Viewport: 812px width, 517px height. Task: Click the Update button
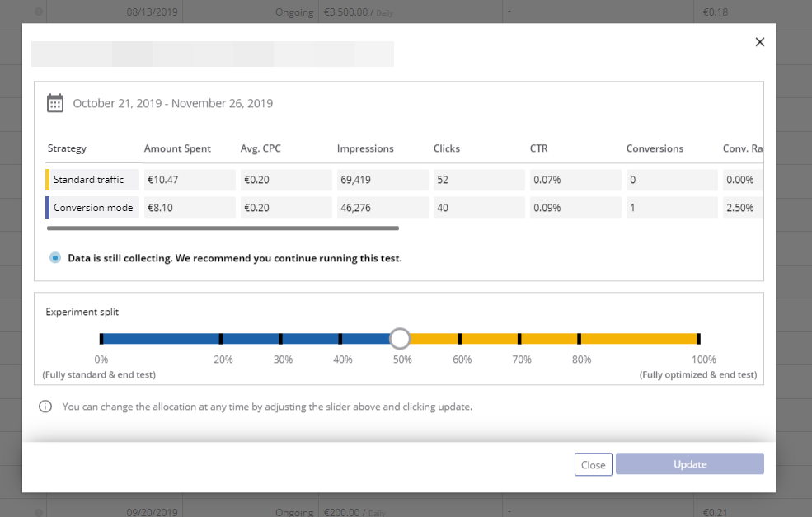point(689,464)
